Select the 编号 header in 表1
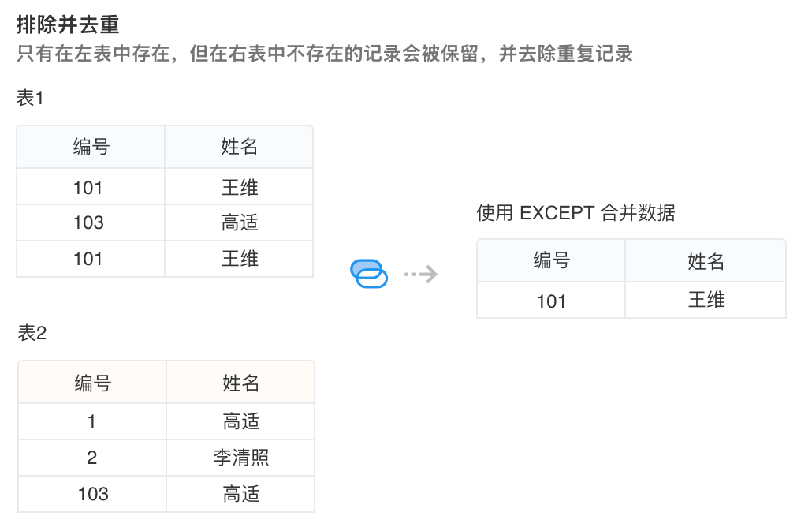The width and height of the screenshot is (812, 516). (91, 147)
